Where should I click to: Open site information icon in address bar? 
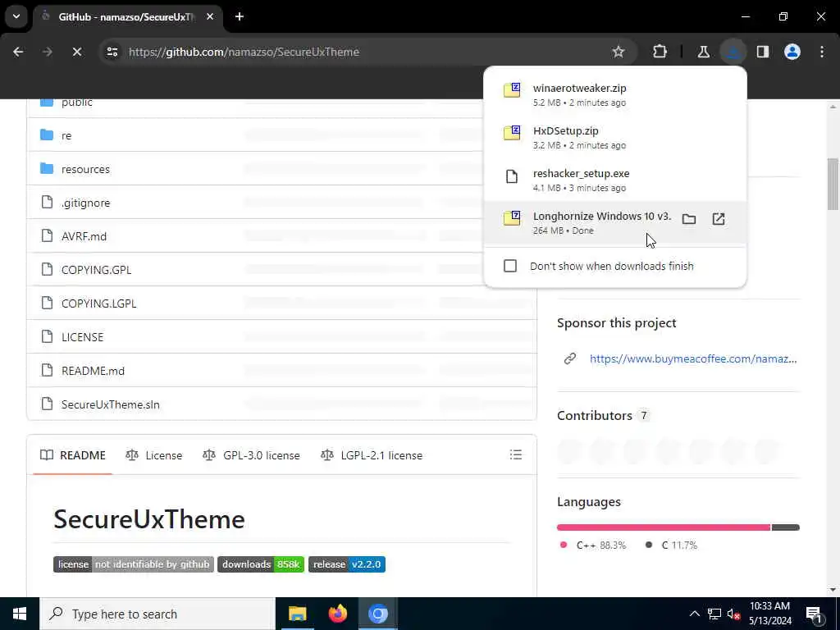(112, 52)
